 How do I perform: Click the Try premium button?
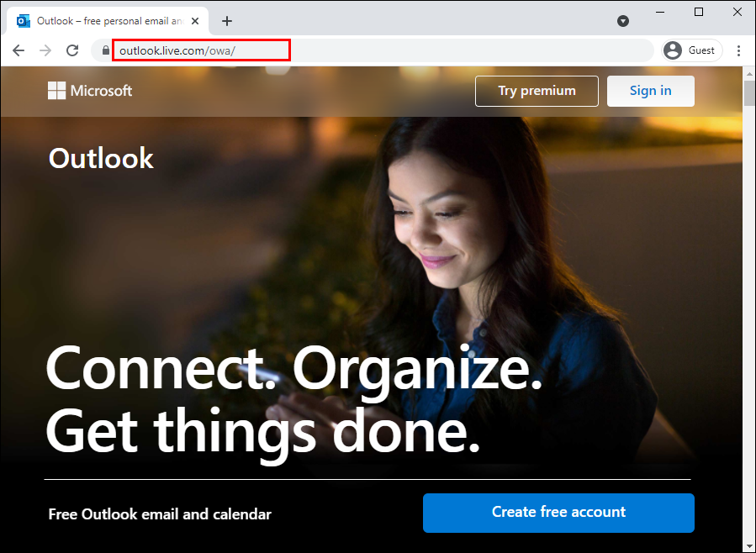click(536, 91)
